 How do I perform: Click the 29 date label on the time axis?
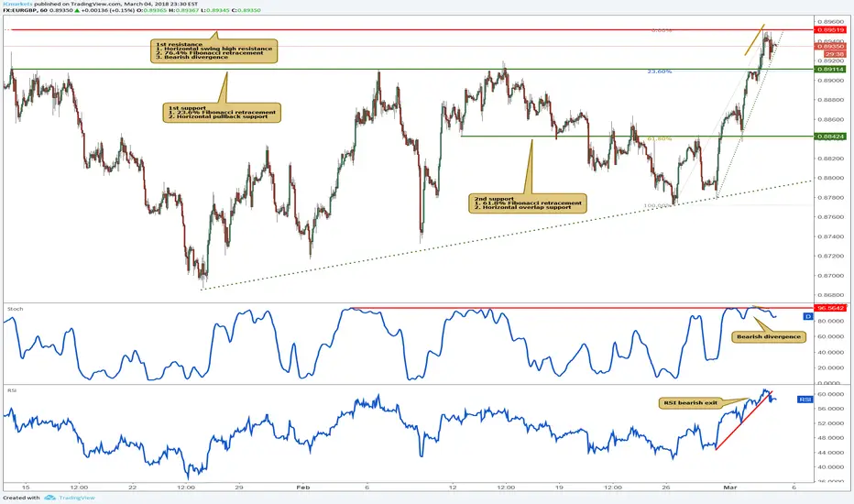coord(239,488)
